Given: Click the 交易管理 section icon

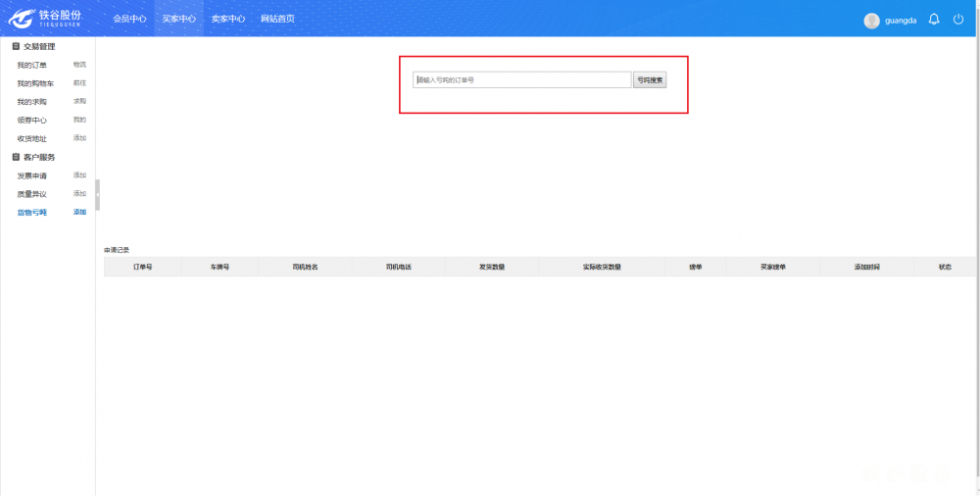Looking at the screenshot, I should point(16,46).
